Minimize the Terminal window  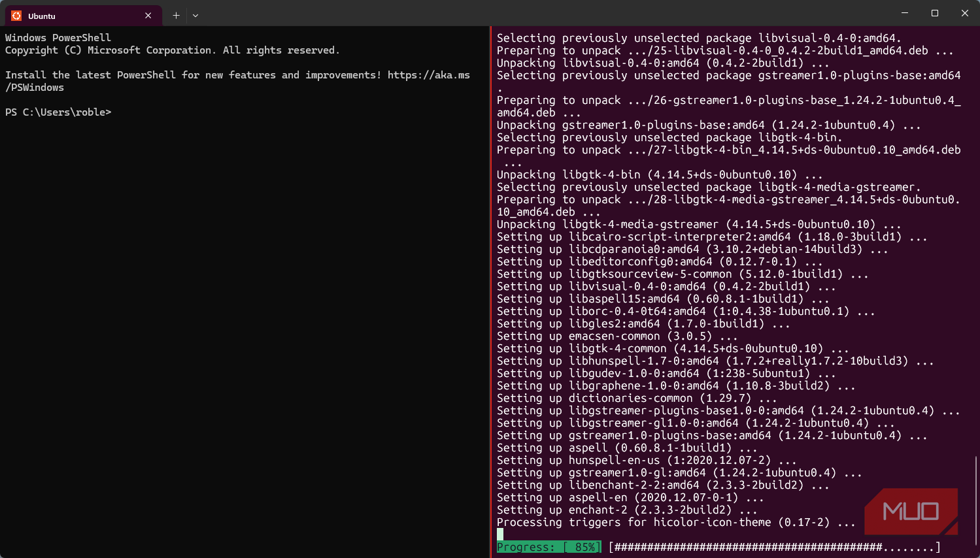click(905, 13)
